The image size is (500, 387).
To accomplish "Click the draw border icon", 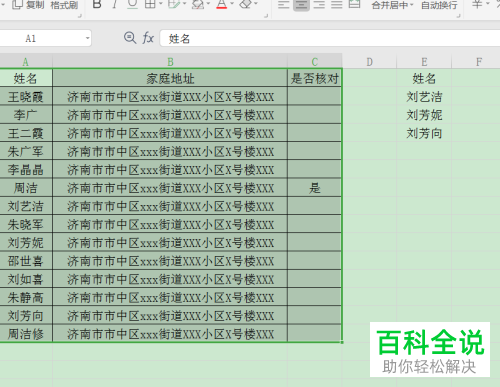I will (174, 4).
